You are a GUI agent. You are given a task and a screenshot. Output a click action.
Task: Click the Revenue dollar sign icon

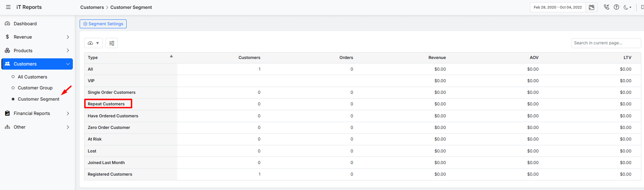point(7,37)
